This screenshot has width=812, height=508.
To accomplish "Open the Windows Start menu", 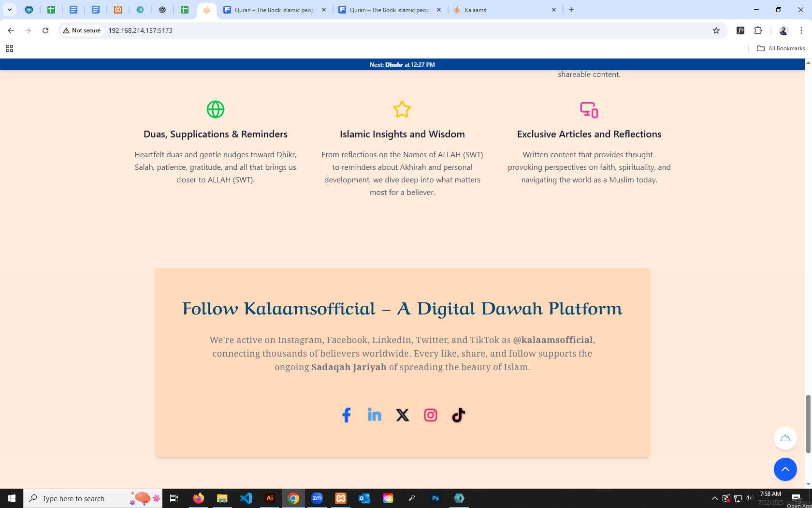I will click(12, 498).
